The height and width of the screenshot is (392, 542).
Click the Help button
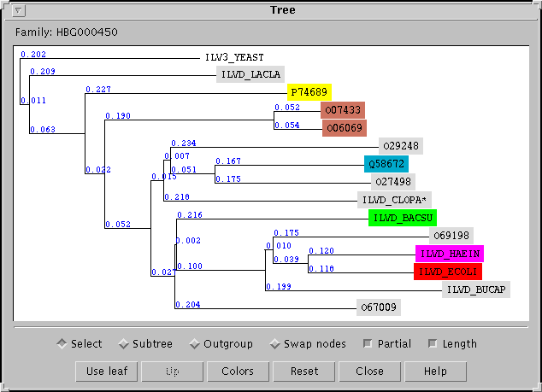[435, 372]
